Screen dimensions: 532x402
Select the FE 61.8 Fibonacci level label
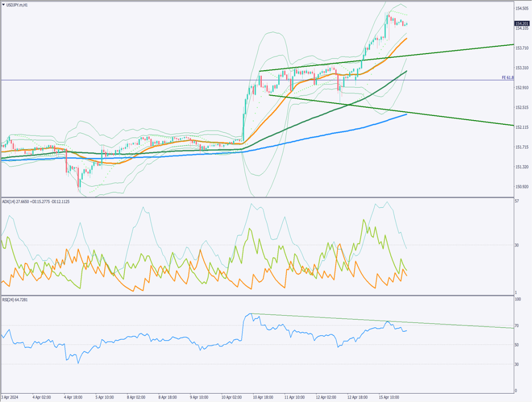tap(507, 77)
